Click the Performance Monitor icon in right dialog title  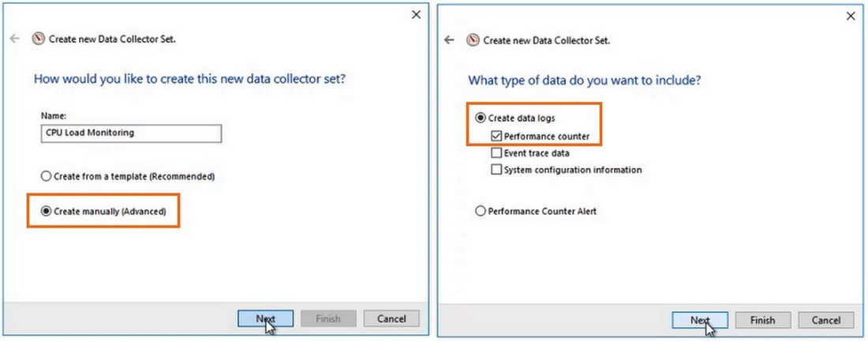(x=473, y=40)
